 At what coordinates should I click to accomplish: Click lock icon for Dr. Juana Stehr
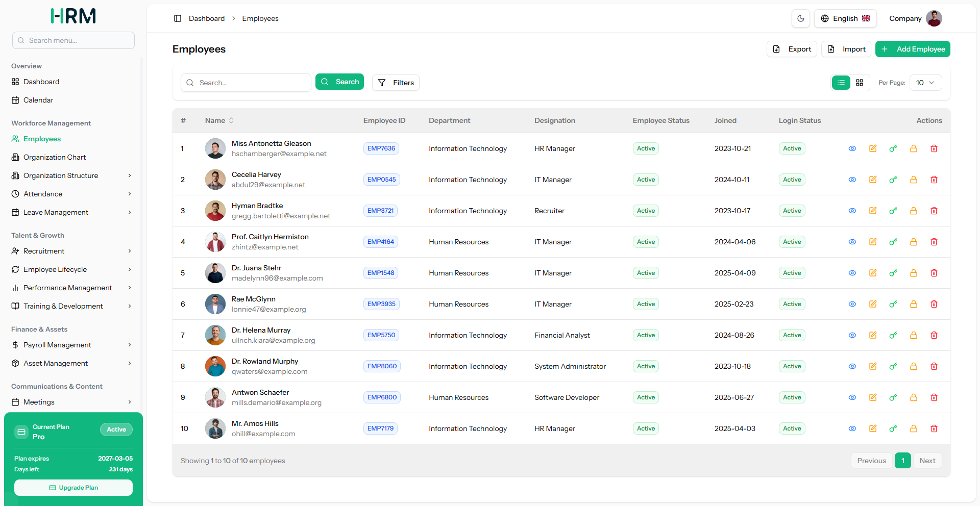(914, 273)
